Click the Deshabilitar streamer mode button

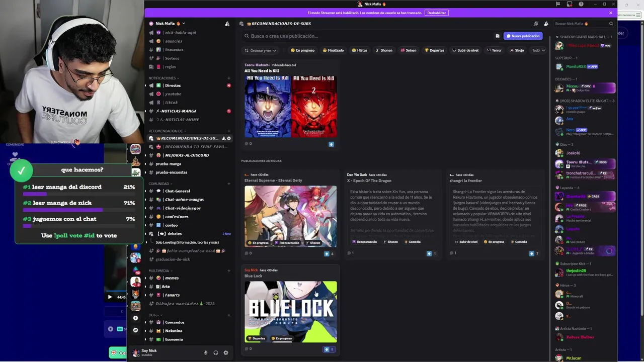tap(436, 13)
